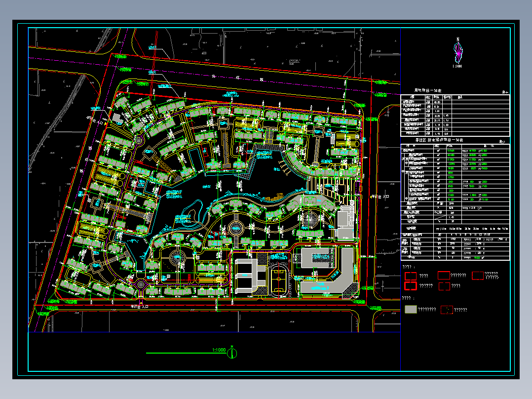Click the 居住区技术经济指标一览表 table title
The height and width of the screenshot is (399, 532).
(x=439, y=140)
